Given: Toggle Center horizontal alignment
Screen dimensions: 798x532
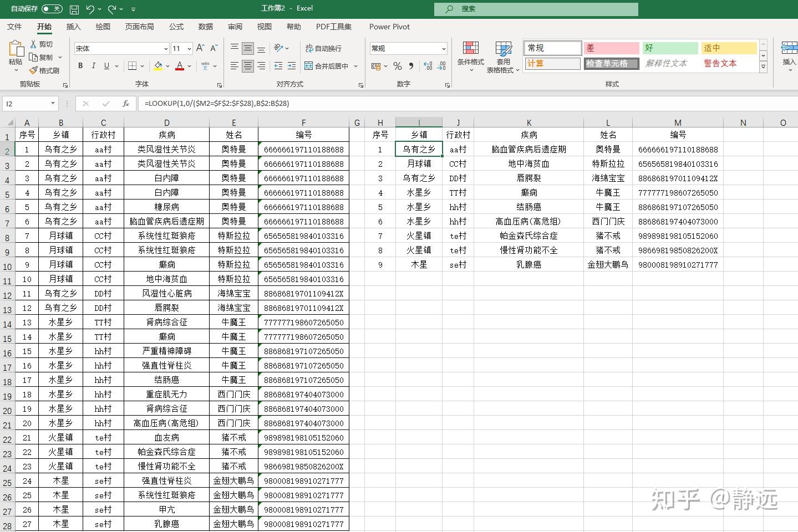Looking at the screenshot, I should click(248, 66).
